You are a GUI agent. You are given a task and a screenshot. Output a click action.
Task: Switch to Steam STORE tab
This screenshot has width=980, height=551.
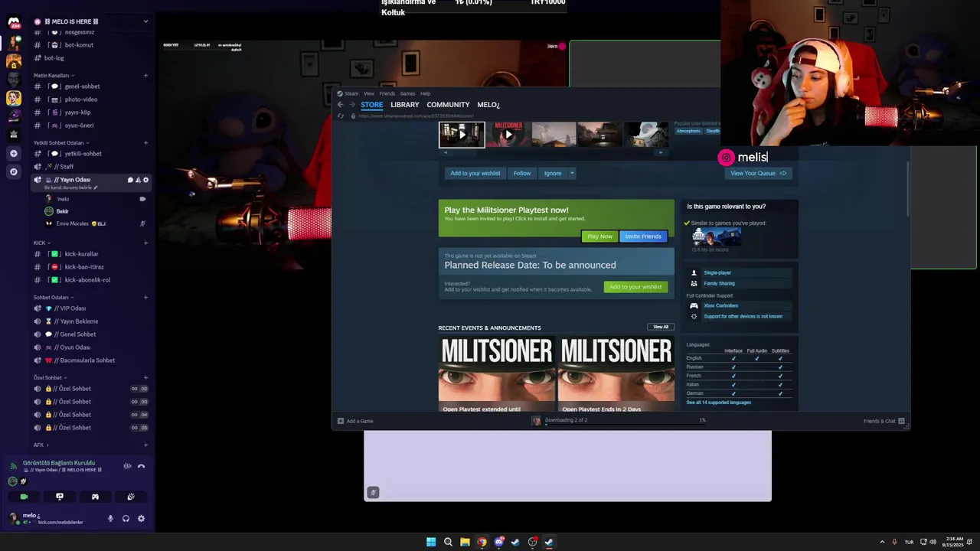click(x=372, y=105)
